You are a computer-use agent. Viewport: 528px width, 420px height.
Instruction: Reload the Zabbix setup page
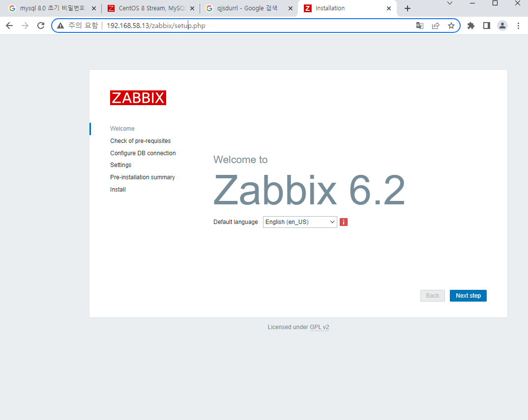[x=41, y=26]
